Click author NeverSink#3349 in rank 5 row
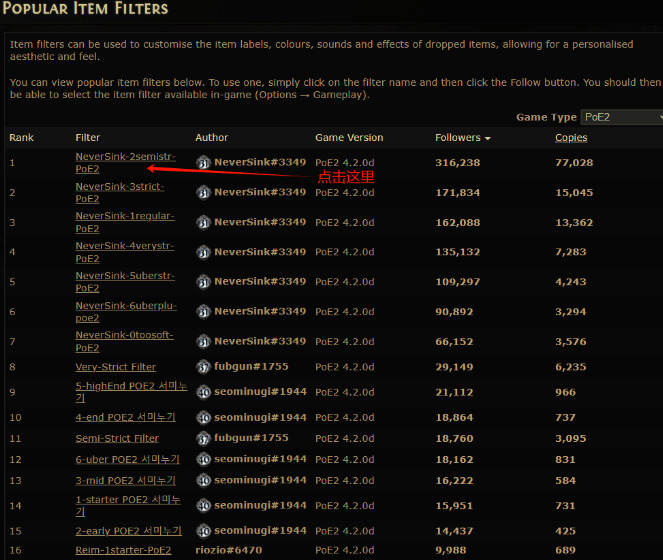Screen dimensions: 663x560 point(260,281)
